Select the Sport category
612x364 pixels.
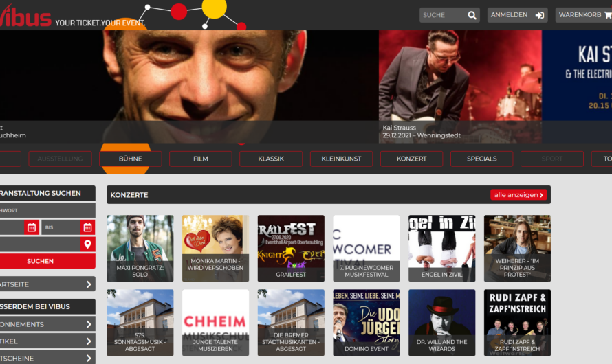pyautogui.click(x=552, y=159)
